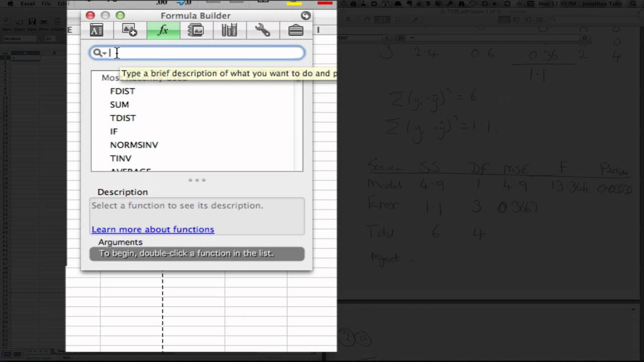Open the Excel application menu
Screen dimensions: 644x362
coord(28,4)
